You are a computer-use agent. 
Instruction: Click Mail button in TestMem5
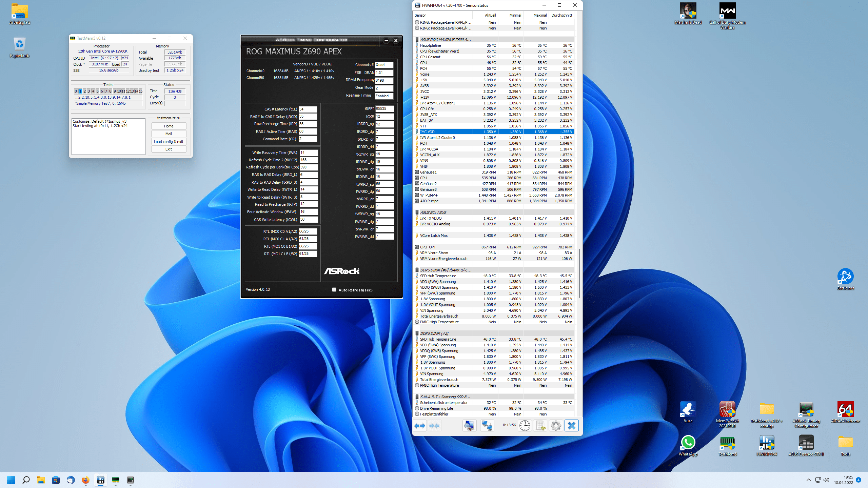point(169,134)
